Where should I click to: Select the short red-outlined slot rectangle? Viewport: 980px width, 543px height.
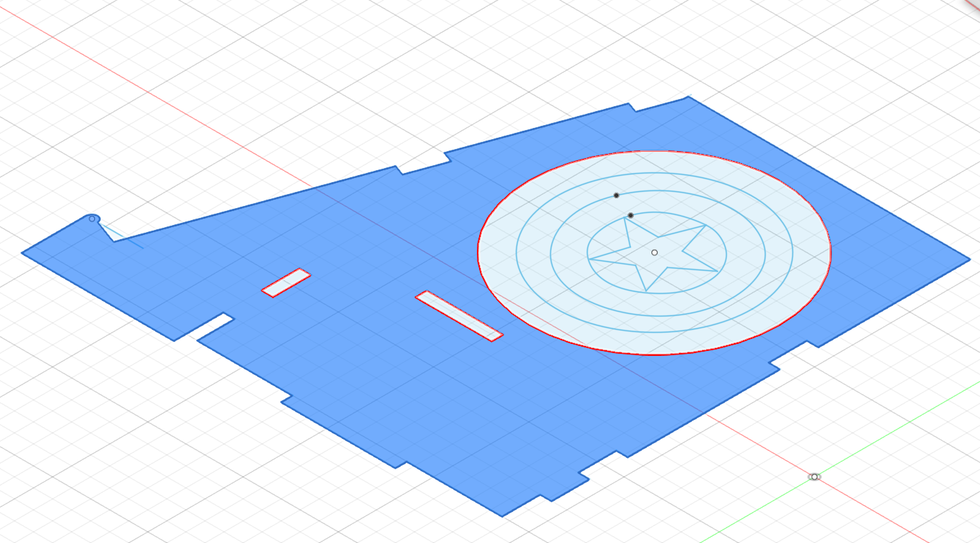pyautogui.click(x=286, y=283)
